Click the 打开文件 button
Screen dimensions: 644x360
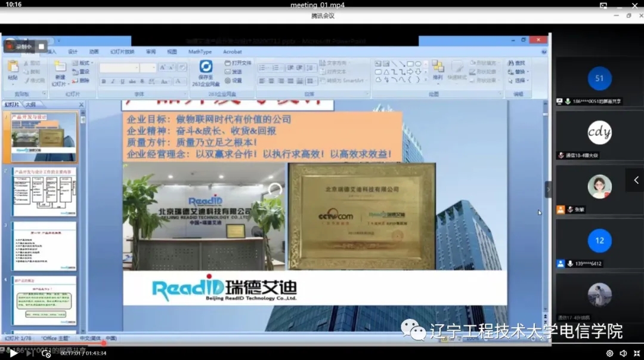coord(239,63)
